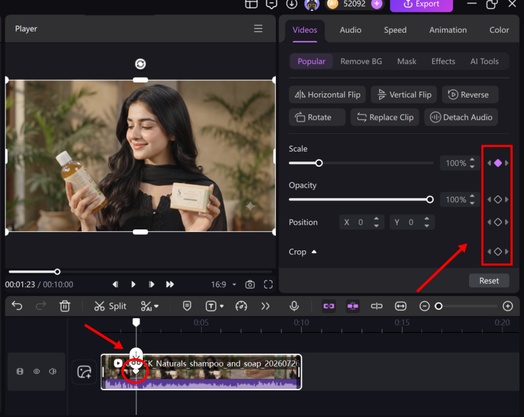Open the Mask sub-tab

pyautogui.click(x=406, y=61)
